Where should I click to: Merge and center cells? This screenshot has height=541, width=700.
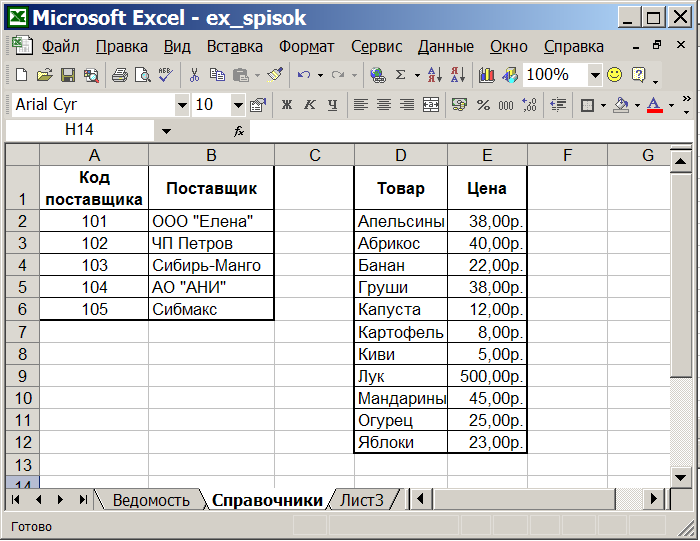click(430, 105)
